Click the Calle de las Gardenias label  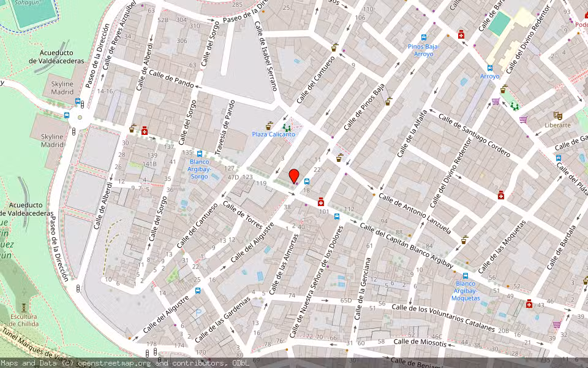222,320
